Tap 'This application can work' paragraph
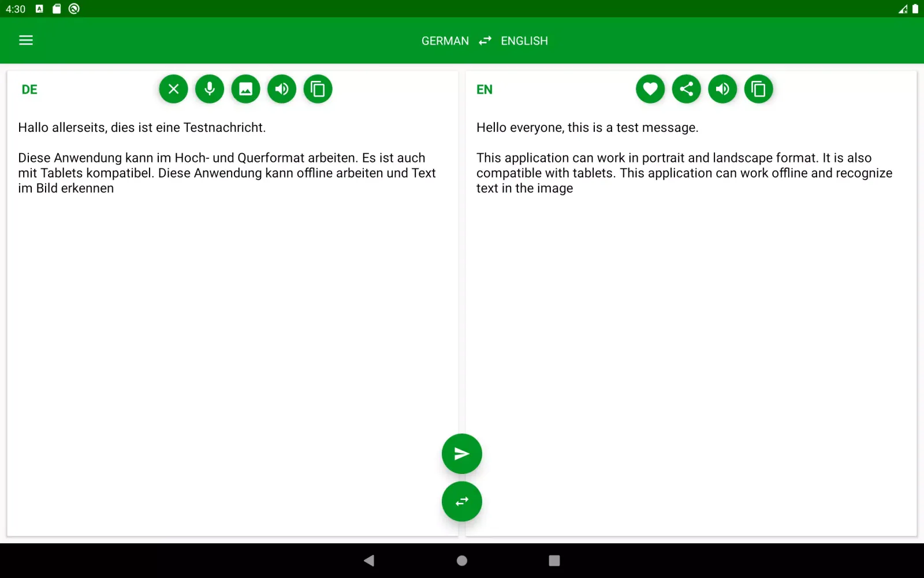 [684, 173]
